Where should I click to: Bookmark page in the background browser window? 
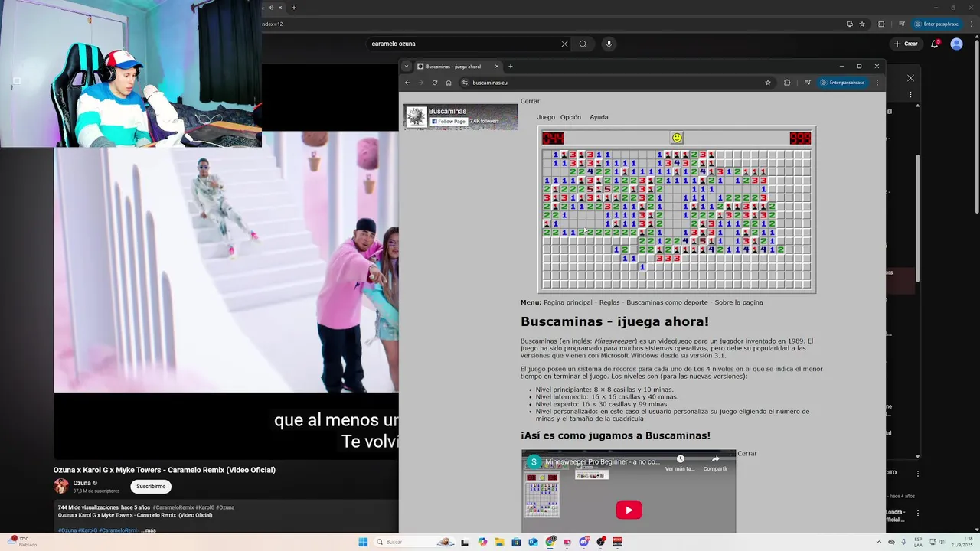coord(862,24)
